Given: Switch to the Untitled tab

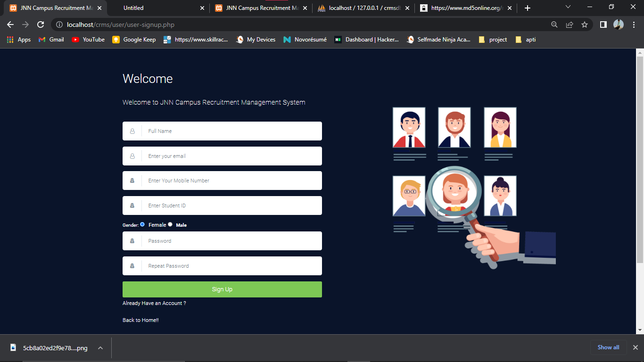Looking at the screenshot, I should pyautogui.click(x=133, y=8).
